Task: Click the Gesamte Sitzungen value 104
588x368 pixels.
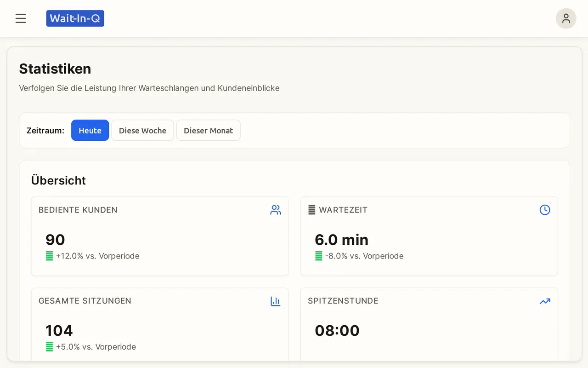Action: click(x=59, y=330)
